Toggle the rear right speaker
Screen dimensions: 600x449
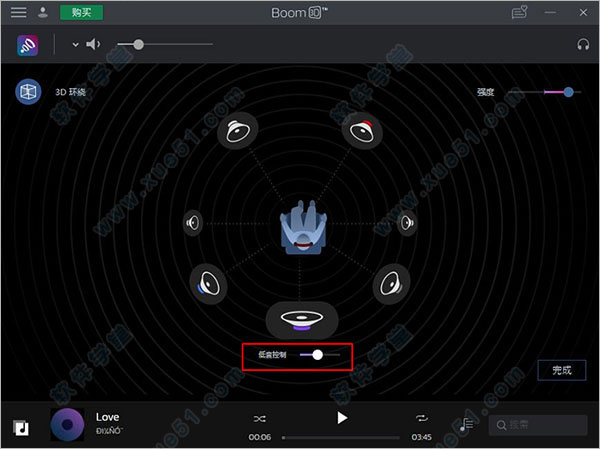pyautogui.click(x=391, y=284)
